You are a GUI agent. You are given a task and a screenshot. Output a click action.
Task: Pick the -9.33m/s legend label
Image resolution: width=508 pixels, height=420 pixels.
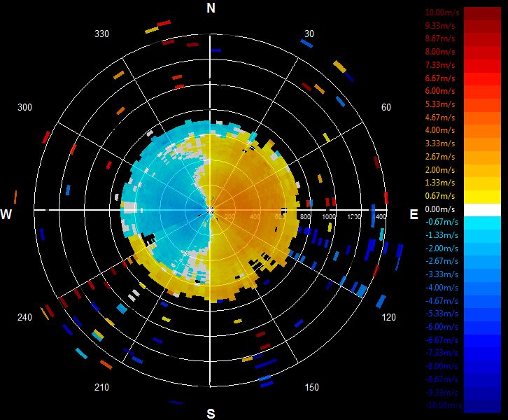442,393
